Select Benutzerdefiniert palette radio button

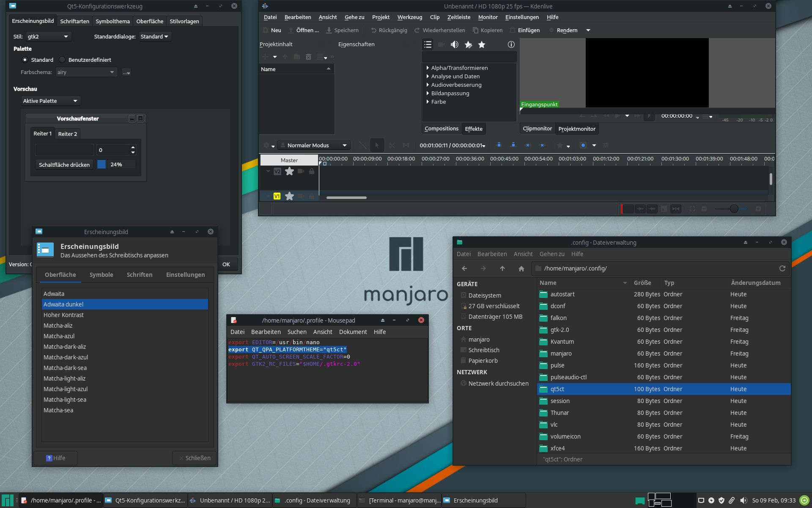(x=63, y=60)
